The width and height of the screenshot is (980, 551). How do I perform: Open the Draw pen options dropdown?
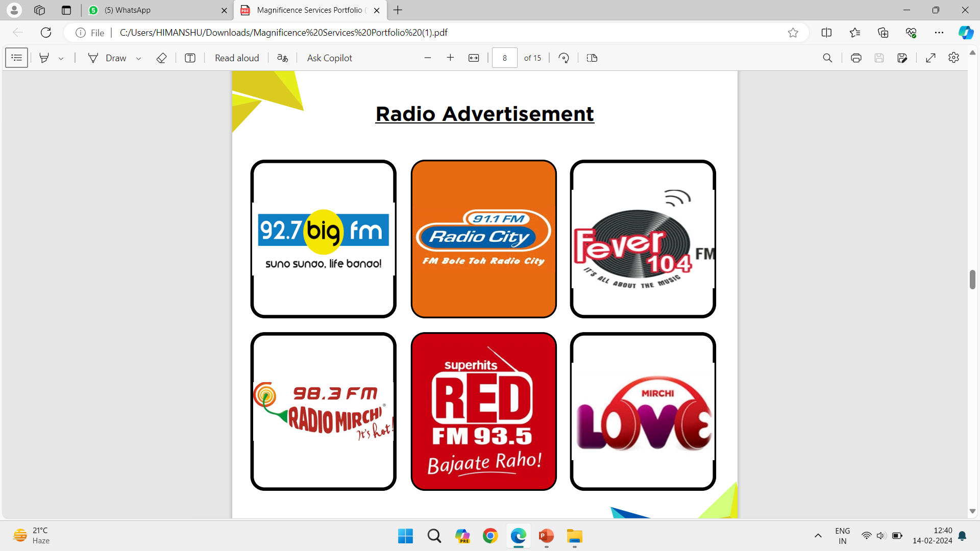(138, 58)
